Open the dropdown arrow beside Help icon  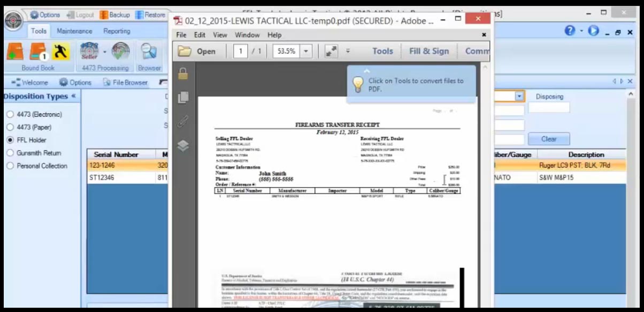pyautogui.click(x=581, y=32)
